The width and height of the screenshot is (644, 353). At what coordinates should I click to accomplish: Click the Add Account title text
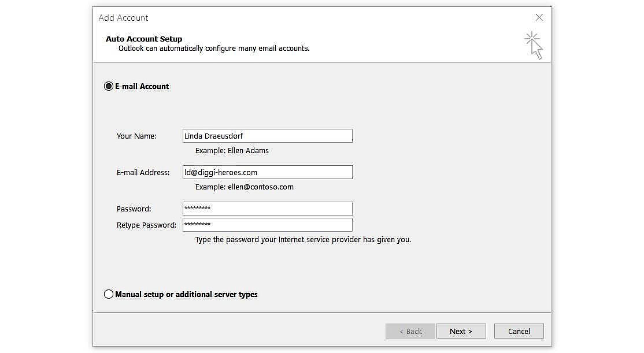[x=123, y=18]
